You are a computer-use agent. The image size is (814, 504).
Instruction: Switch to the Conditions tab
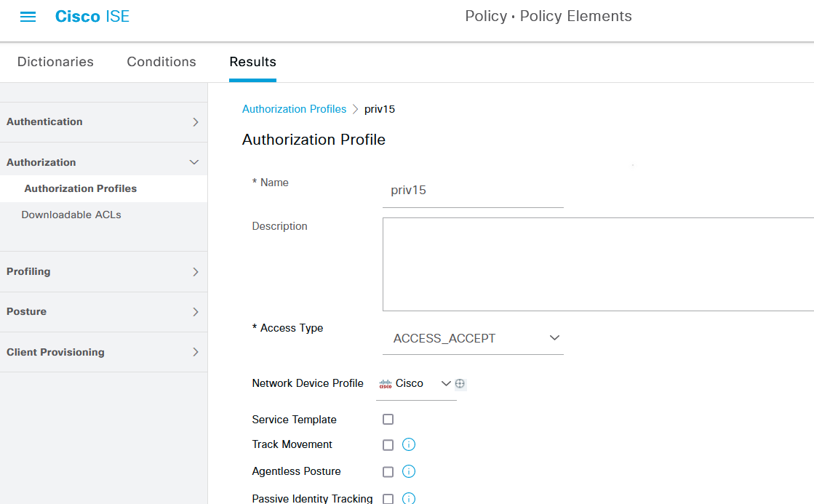coord(161,62)
